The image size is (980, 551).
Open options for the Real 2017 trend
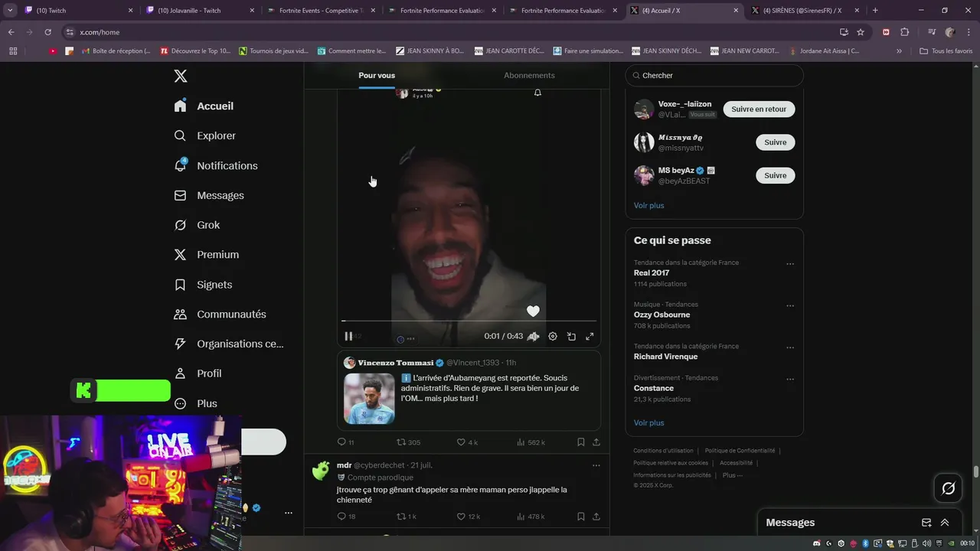(x=790, y=264)
